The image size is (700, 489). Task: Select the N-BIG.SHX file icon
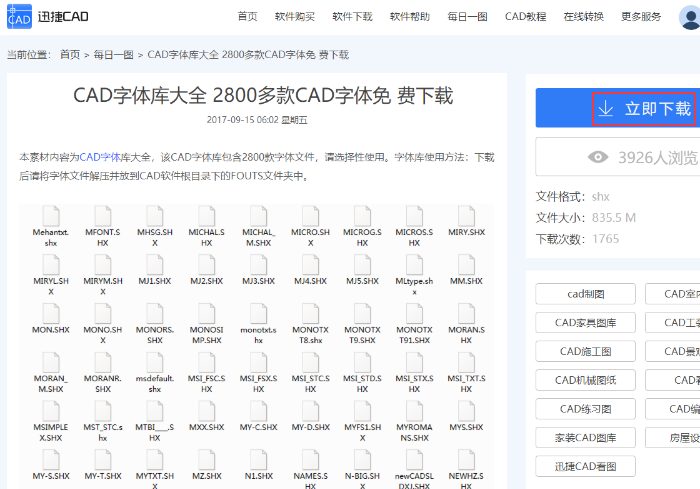[362, 459]
